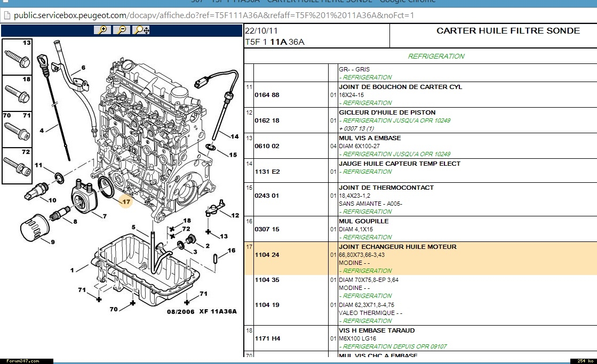This screenshot has height=364, width=597.
Task: Click 'VIS H EMBASE TARAUD' description
Action: click(377, 330)
